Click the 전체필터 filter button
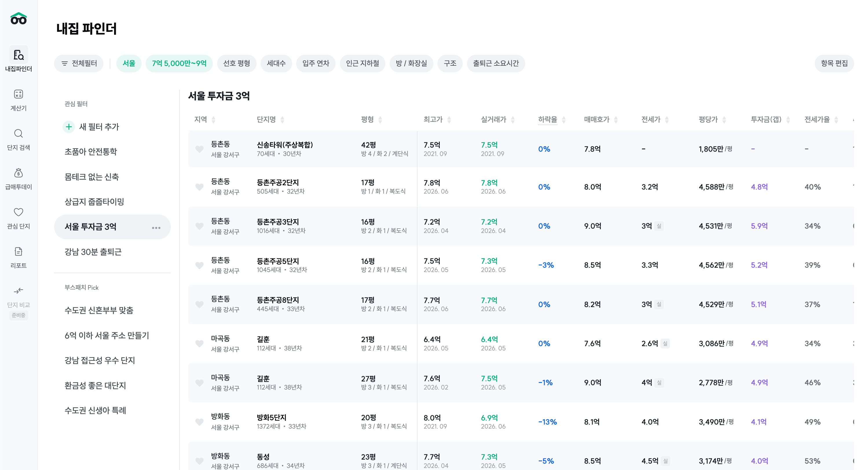868x470 pixels. point(79,63)
